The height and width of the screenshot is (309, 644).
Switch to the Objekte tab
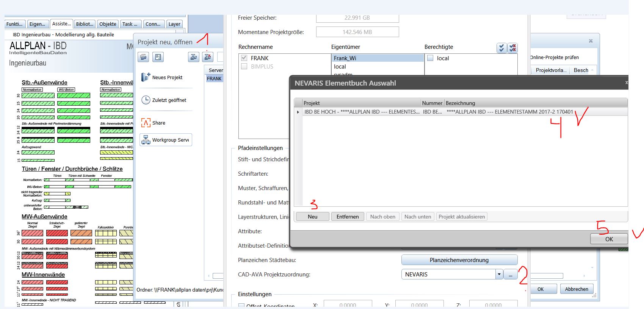coord(108,24)
